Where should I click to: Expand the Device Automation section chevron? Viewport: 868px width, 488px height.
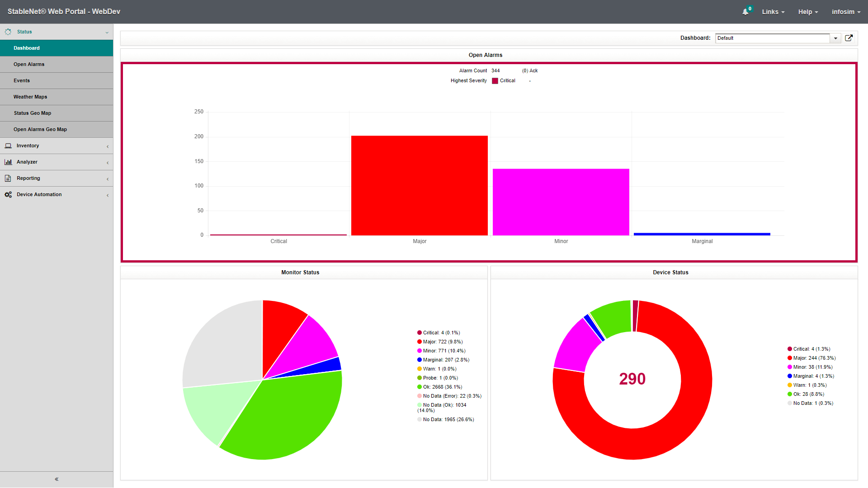coord(108,195)
